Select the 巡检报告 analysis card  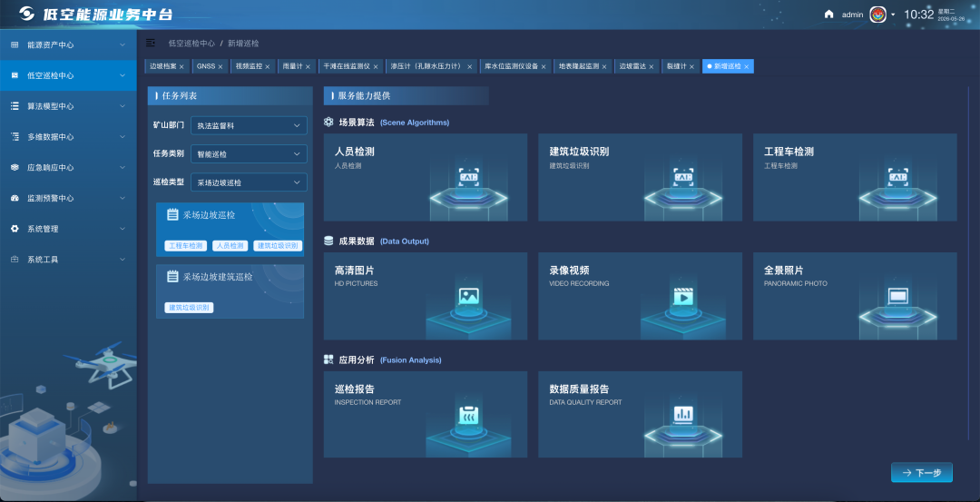[x=425, y=415]
